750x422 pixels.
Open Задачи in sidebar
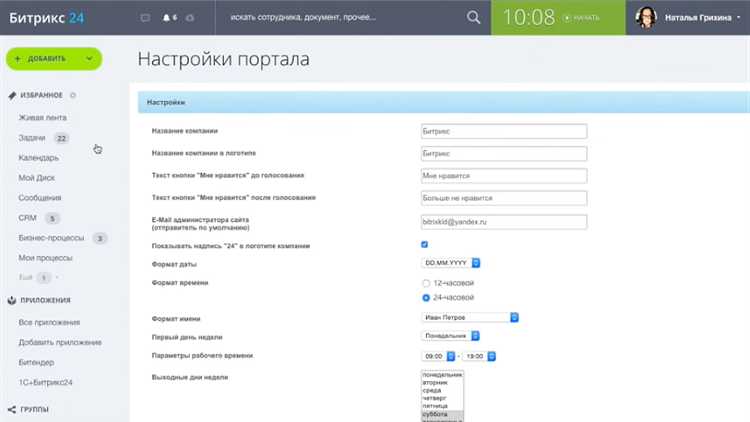32,138
